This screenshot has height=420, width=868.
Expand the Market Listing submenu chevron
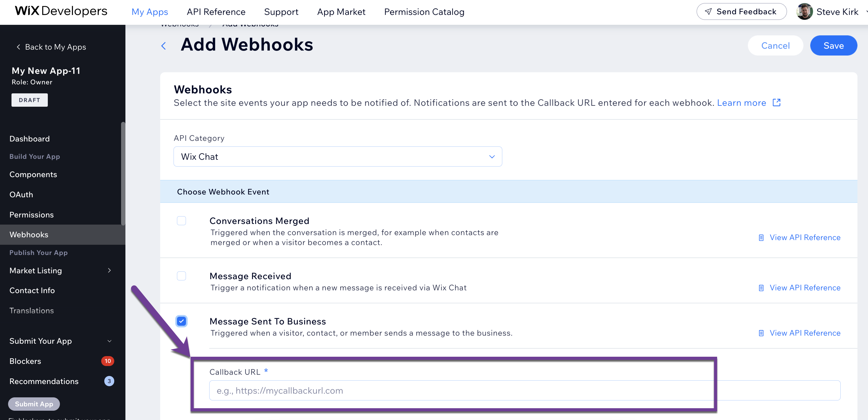(109, 270)
